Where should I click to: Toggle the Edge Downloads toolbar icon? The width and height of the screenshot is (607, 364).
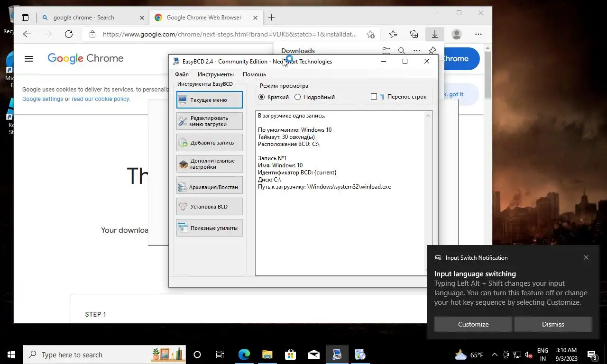pyautogui.click(x=434, y=34)
